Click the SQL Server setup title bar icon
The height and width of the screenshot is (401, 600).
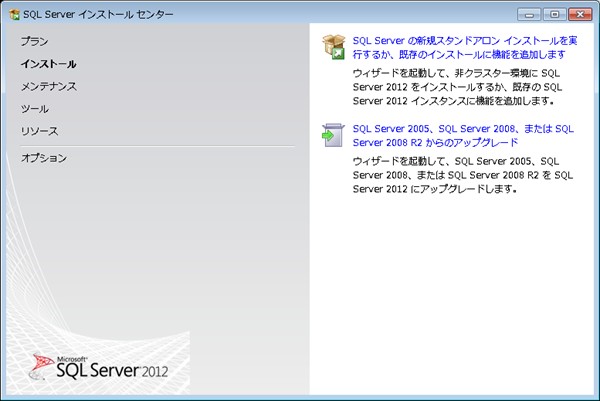point(15,15)
